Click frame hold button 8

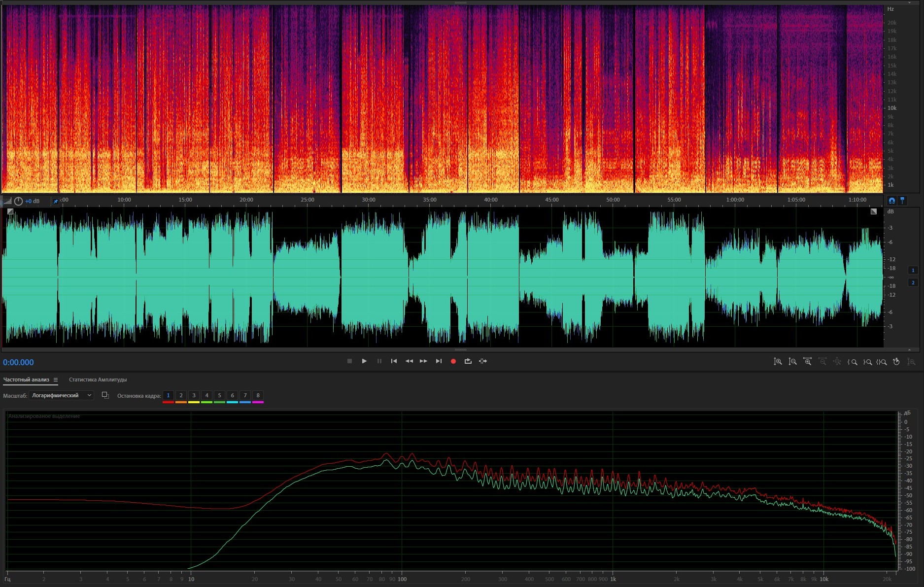click(x=258, y=395)
